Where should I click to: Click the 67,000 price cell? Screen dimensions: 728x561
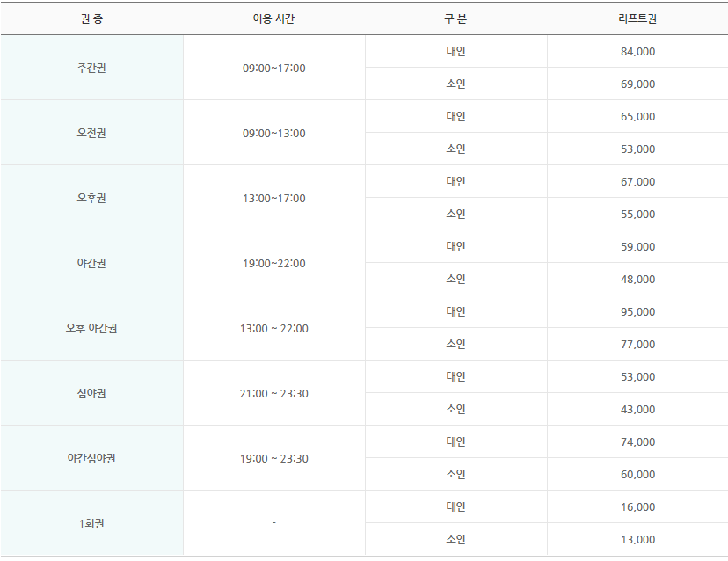coord(638,182)
